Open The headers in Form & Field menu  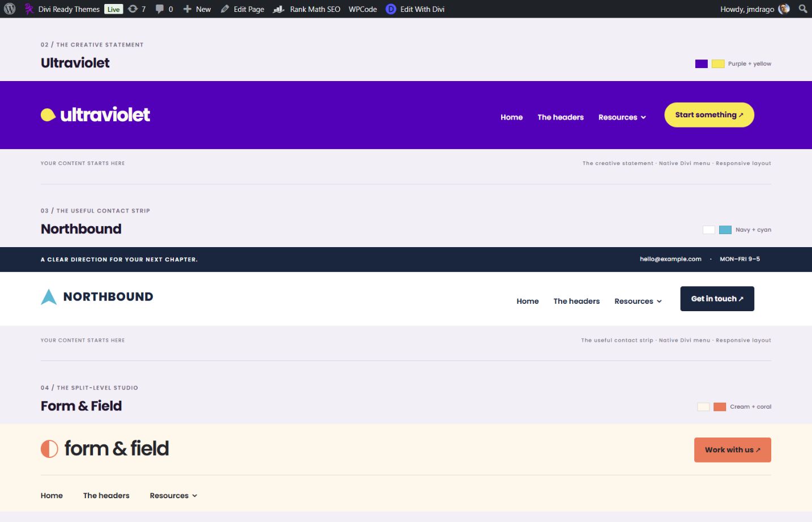(x=106, y=495)
